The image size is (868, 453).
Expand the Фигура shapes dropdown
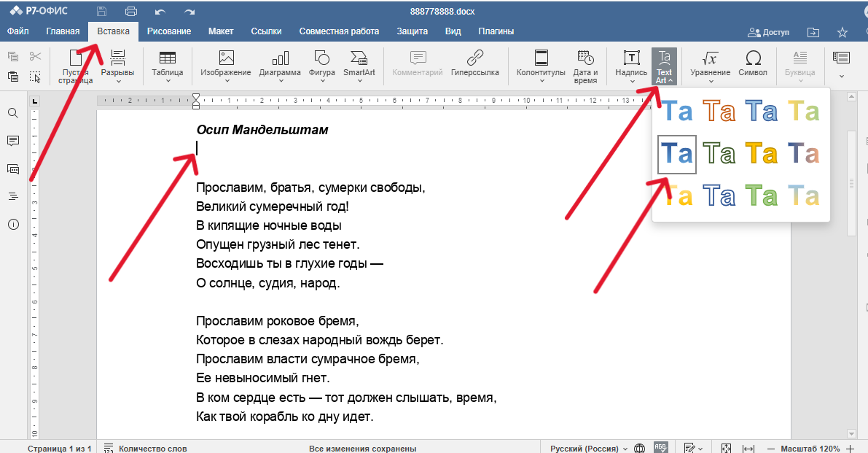pos(321,81)
